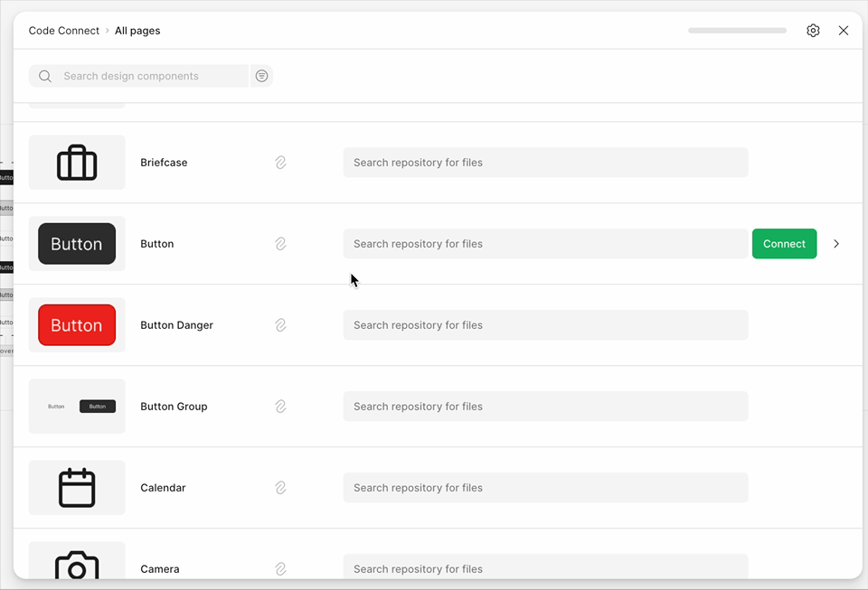Click Briefcase repository file search field
868x590 pixels.
545,163
